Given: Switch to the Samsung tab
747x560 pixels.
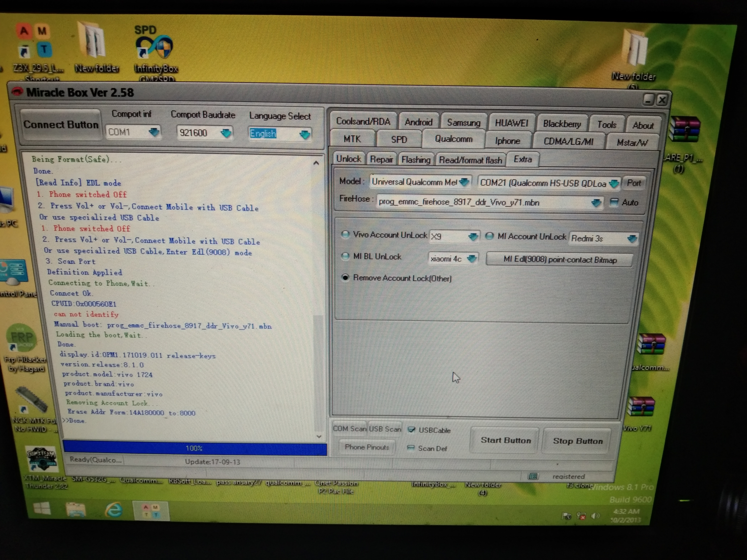Looking at the screenshot, I should pyautogui.click(x=464, y=123).
